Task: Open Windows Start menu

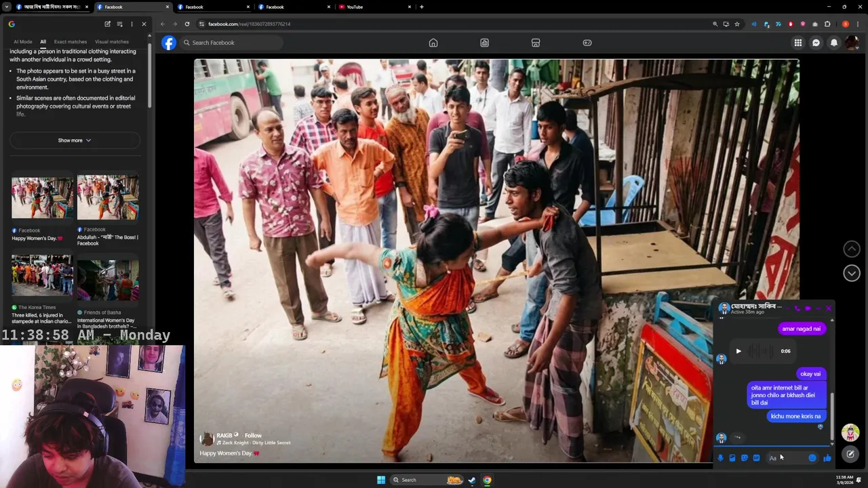Action: click(x=381, y=480)
